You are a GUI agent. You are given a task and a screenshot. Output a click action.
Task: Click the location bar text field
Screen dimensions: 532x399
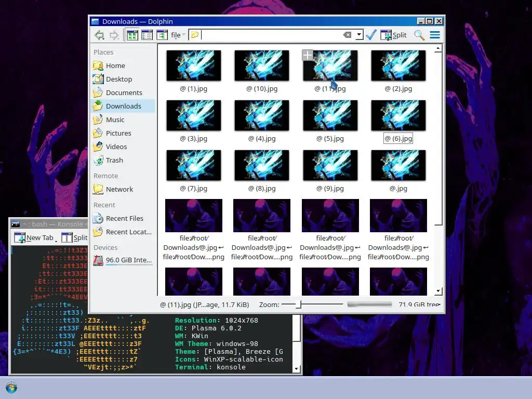(x=271, y=35)
